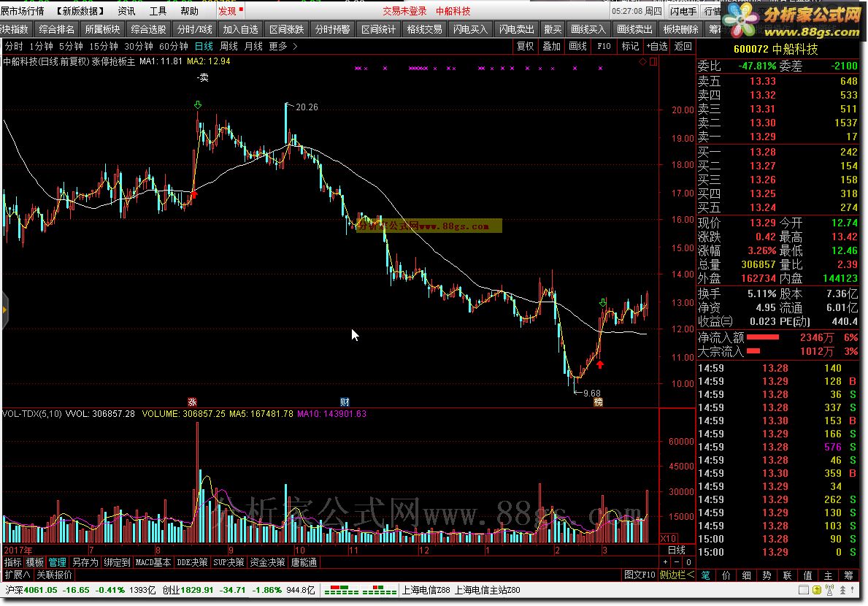868x606 pixels.
Task: Click the 净流入额 red flow bar
Action: 763,337
